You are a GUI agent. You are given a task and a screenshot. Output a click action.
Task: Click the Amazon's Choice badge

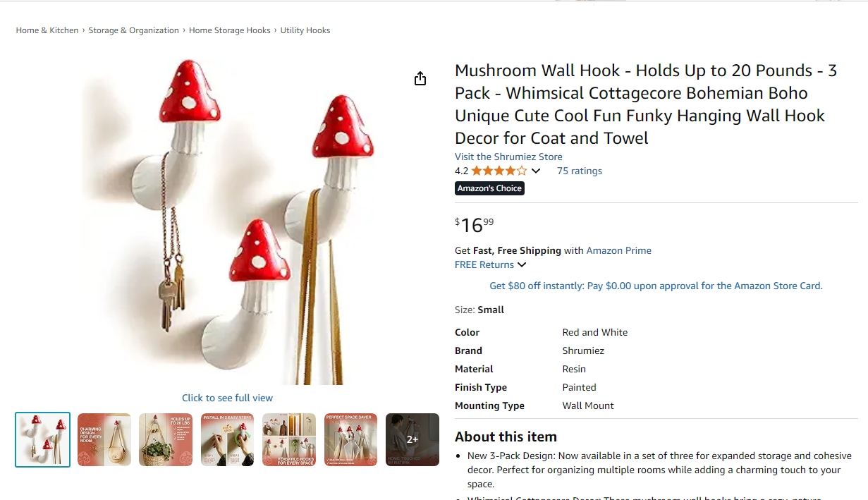coord(489,188)
